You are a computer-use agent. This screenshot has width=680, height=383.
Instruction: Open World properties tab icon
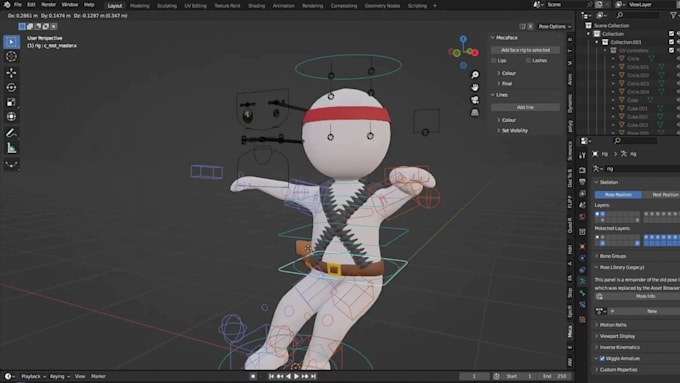pyautogui.click(x=582, y=217)
